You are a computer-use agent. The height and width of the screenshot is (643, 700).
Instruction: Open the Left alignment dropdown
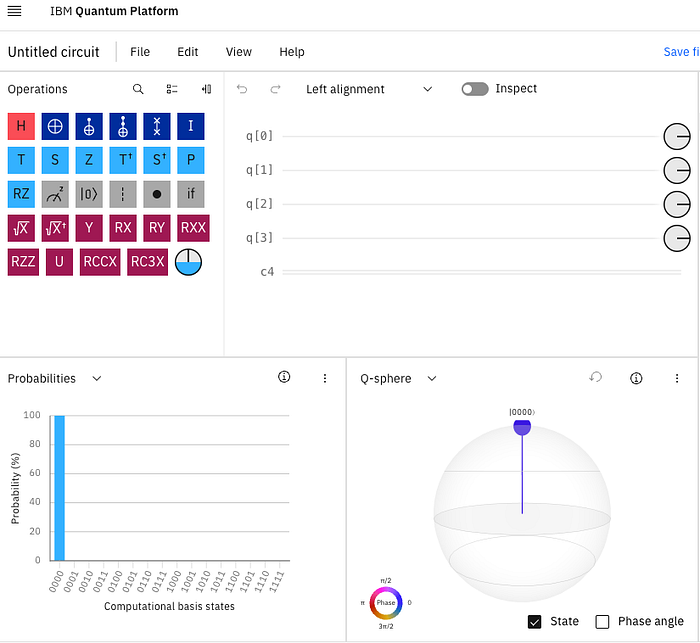(369, 89)
